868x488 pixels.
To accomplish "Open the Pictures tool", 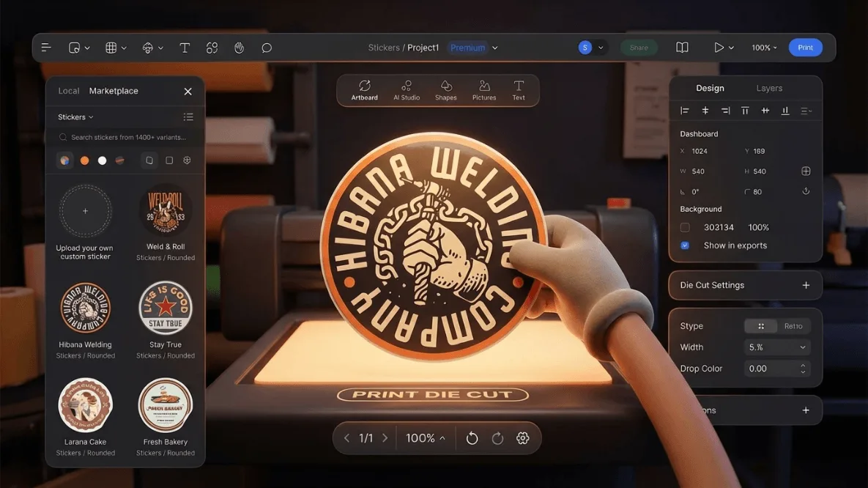I will [484, 90].
